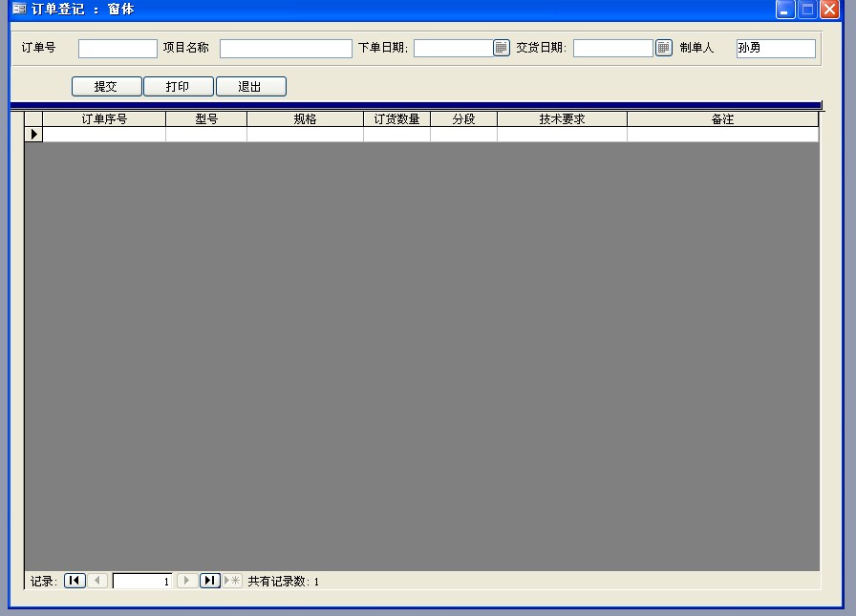Select the 制单人 field containing 孙勇
Image resolution: width=856 pixels, height=616 pixels.
(776, 48)
